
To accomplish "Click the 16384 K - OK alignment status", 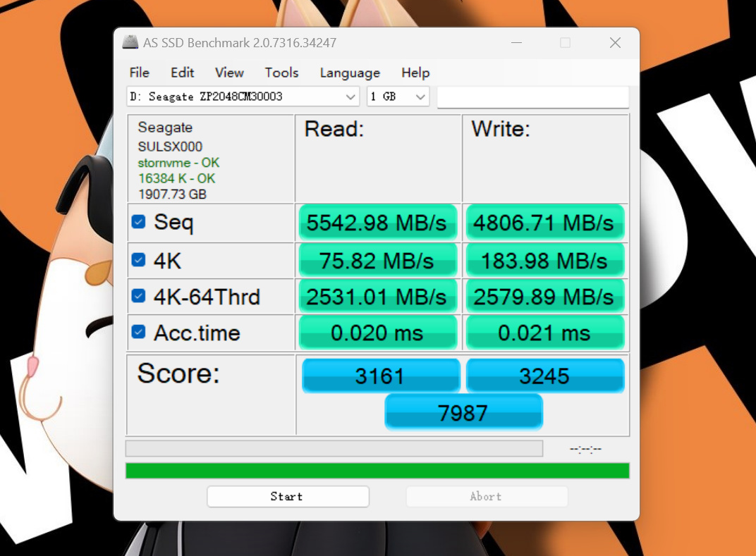I will [x=176, y=178].
